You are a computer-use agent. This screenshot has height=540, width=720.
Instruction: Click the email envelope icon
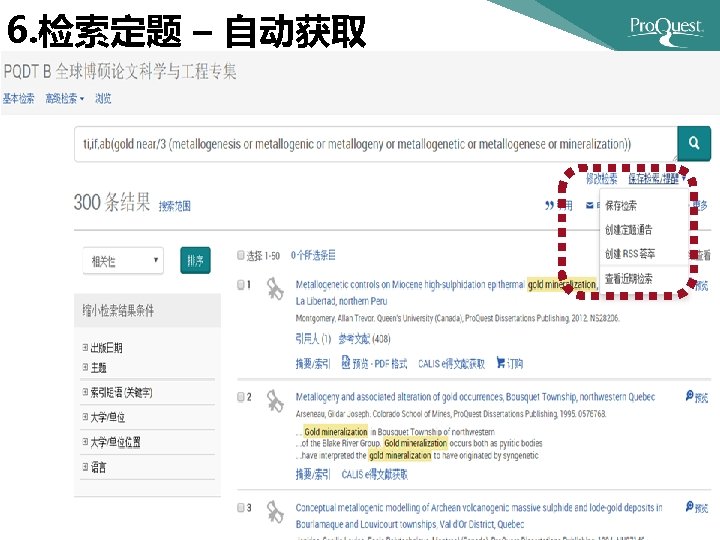(x=590, y=205)
